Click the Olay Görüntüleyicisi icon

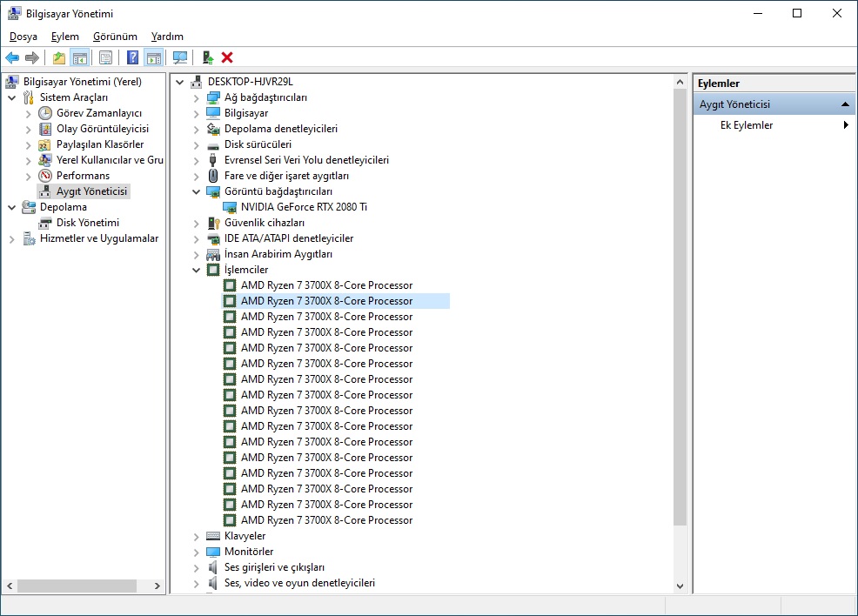pos(45,129)
